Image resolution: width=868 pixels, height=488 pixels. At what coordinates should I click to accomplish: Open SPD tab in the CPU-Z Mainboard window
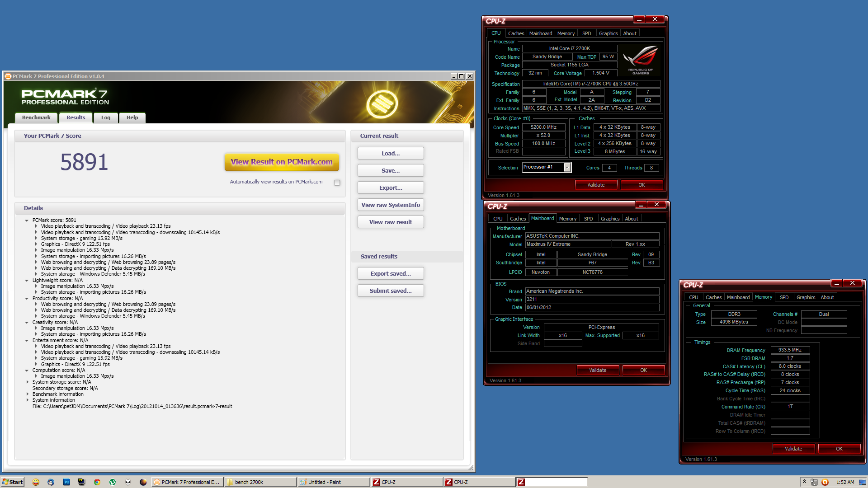point(588,219)
